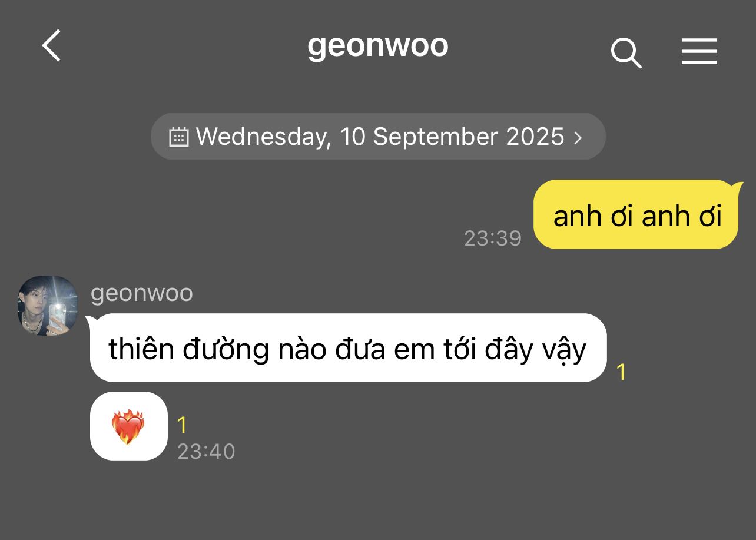
Task: Tap the empty chat area below the messages
Action: click(x=378, y=501)
